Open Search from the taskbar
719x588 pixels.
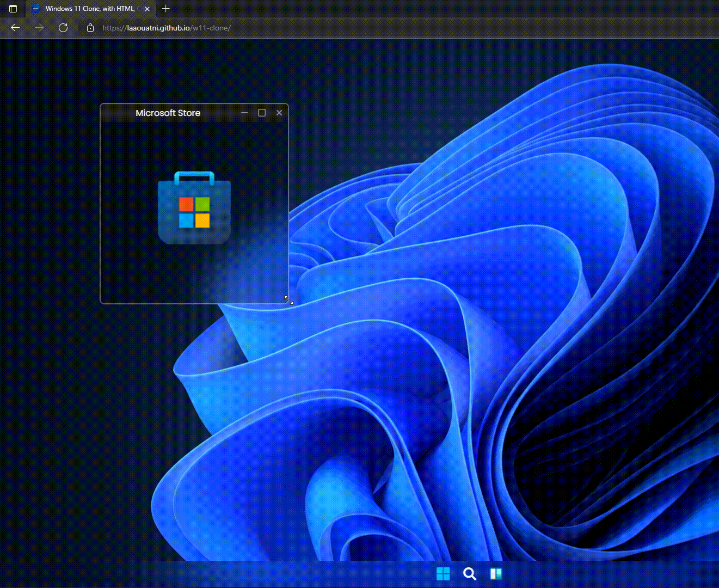click(469, 573)
